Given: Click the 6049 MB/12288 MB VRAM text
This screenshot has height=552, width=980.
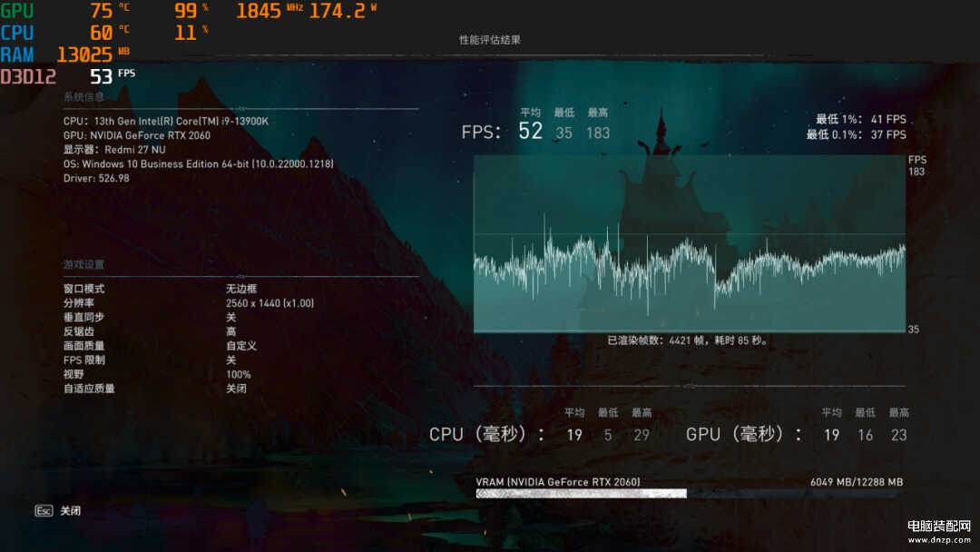Looking at the screenshot, I should tap(857, 482).
